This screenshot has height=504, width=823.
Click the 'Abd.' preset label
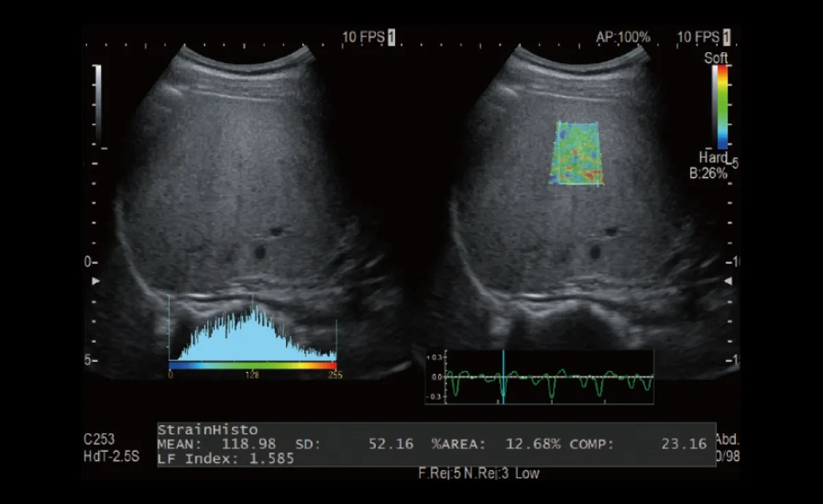726,440
